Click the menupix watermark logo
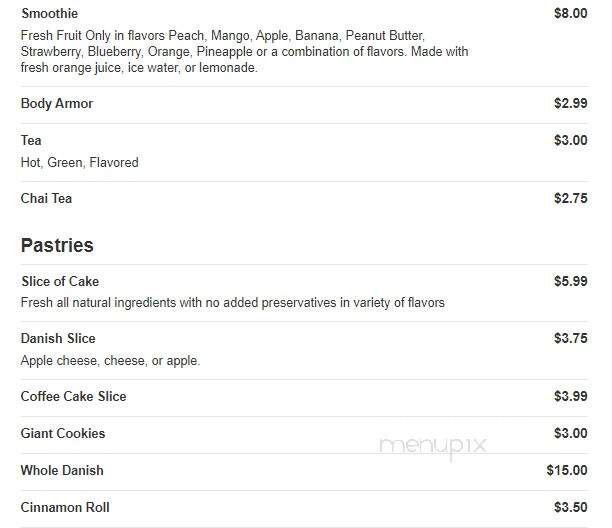Screen dimensions: 612x528 (x=433, y=447)
